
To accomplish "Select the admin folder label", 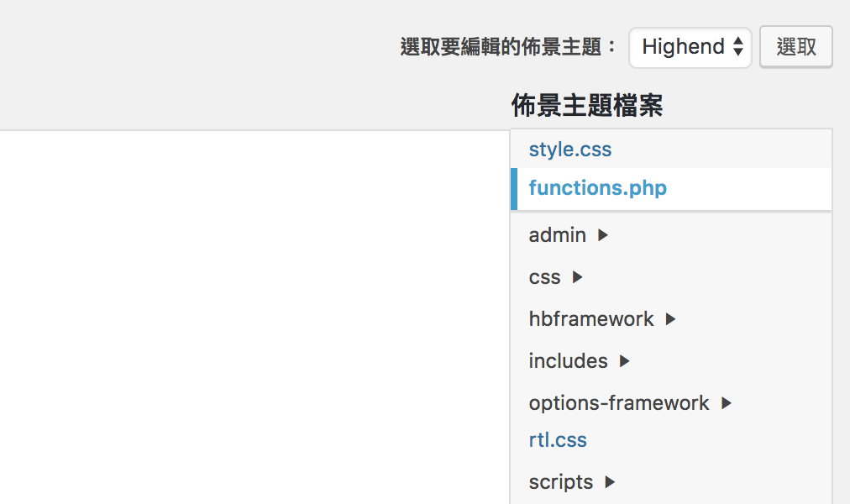I will 557,235.
